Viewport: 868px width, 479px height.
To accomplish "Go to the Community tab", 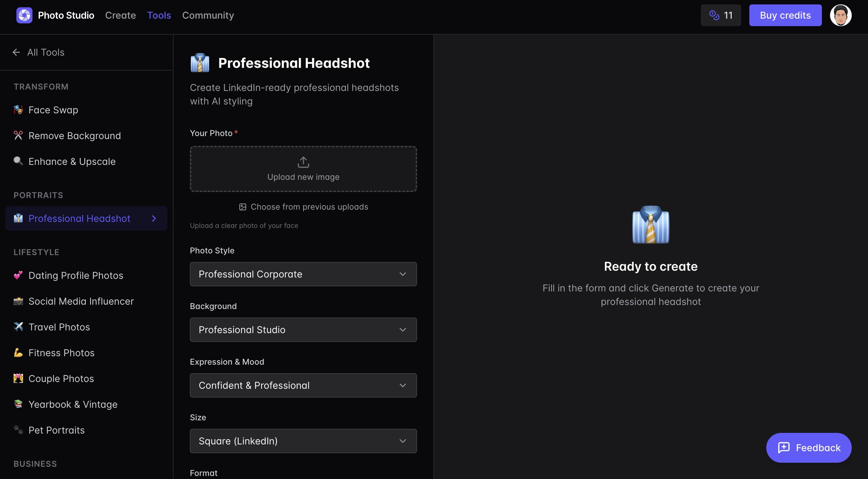I will [208, 15].
